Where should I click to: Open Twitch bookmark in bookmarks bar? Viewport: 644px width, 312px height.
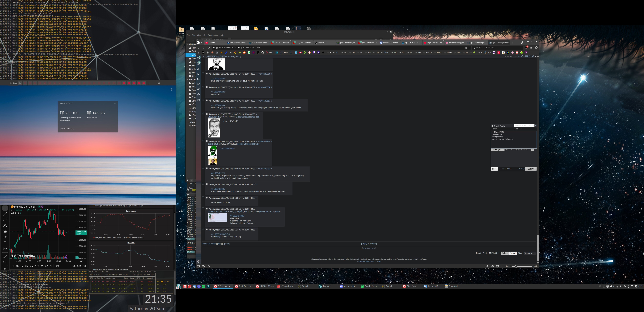pyautogui.click(x=314, y=52)
